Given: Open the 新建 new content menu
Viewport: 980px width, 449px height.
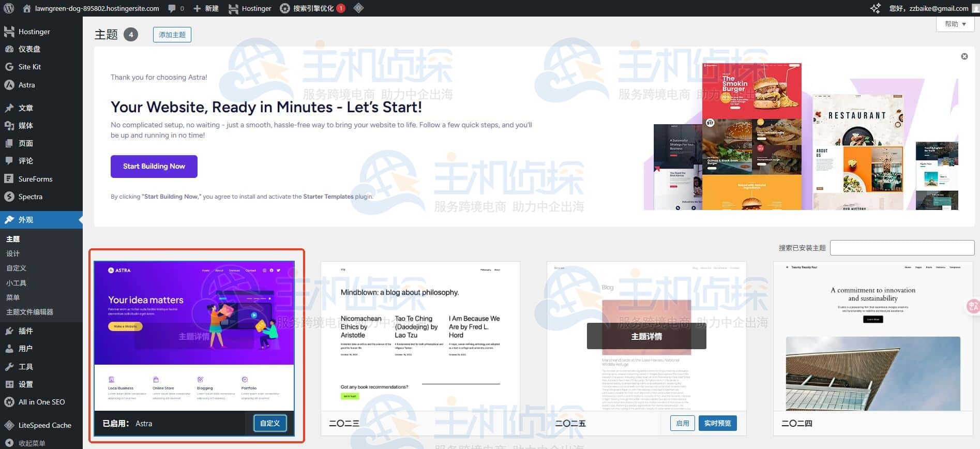Looking at the screenshot, I should [x=206, y=8].
